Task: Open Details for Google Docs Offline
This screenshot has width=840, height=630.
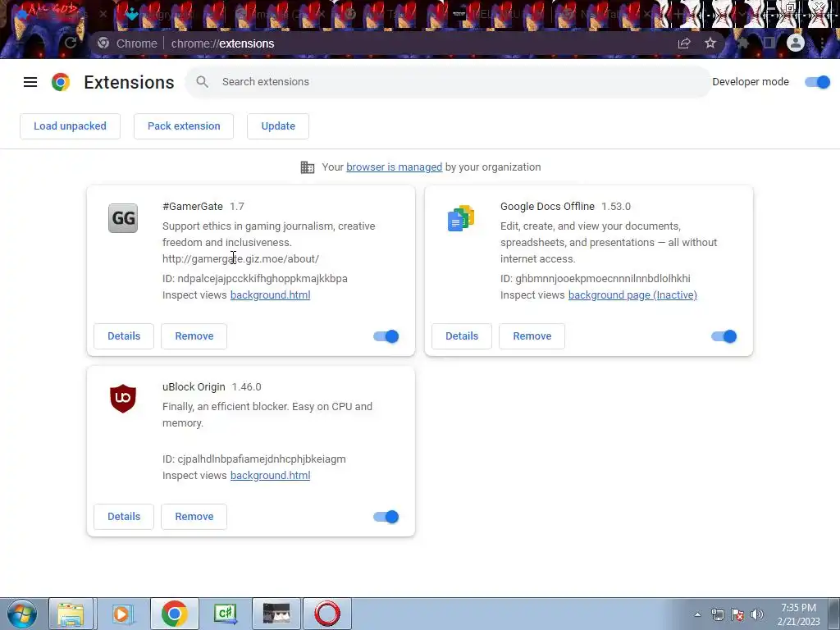Action: [x=462, y=336]
